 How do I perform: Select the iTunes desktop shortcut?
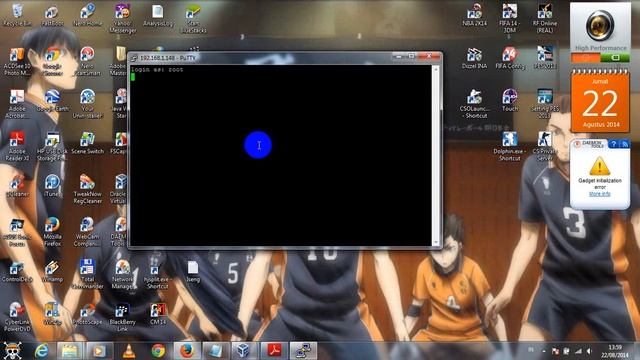pos(52,186)
